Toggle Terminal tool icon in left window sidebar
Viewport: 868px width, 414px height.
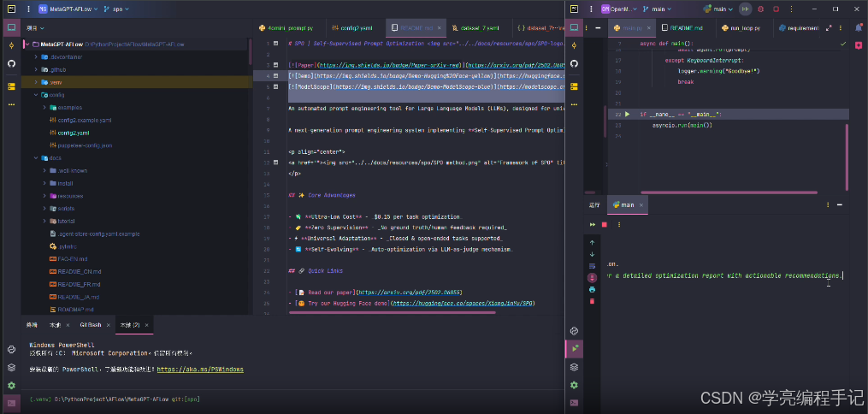[11, 403]
